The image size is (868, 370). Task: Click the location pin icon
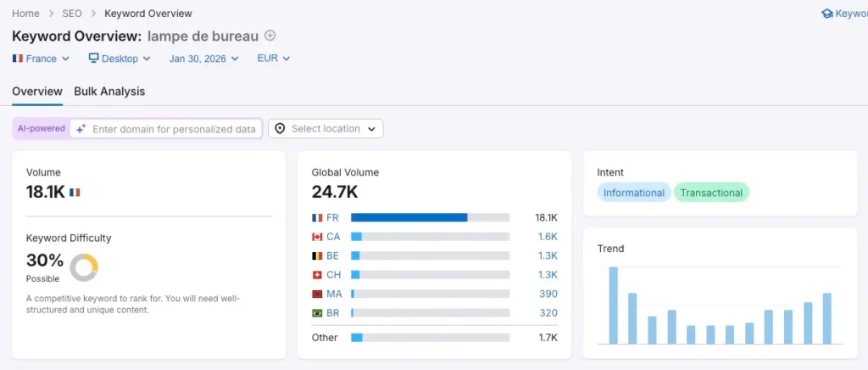[x=280, y=128]
